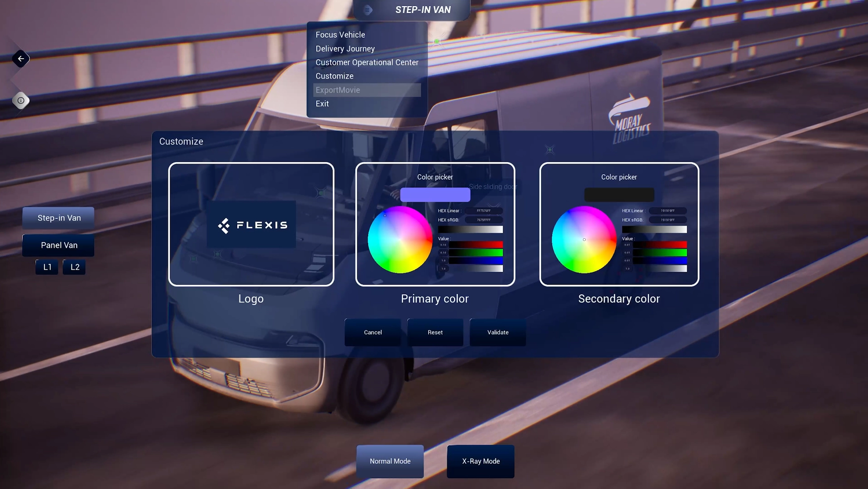Image resolution: width=868 pixels, height=489 pixels.
Task: Adjust primary color red channel slider
Action: pyautogui.click(x=476, y=245)
